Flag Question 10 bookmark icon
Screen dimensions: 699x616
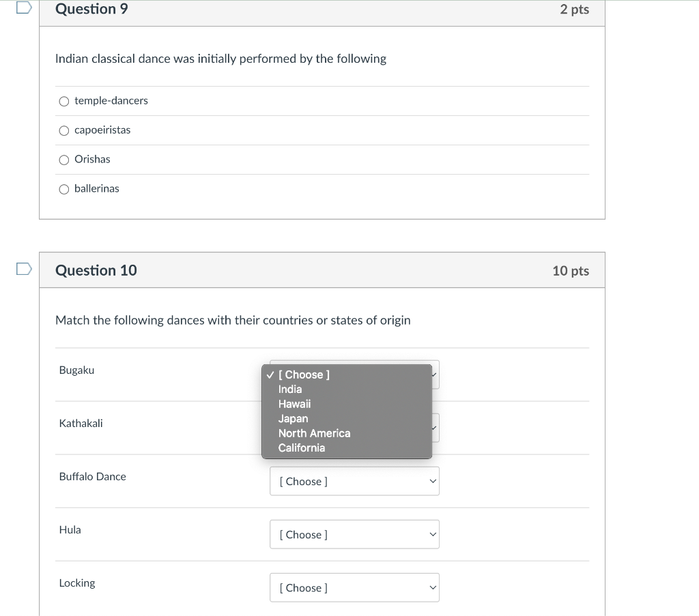24,269
